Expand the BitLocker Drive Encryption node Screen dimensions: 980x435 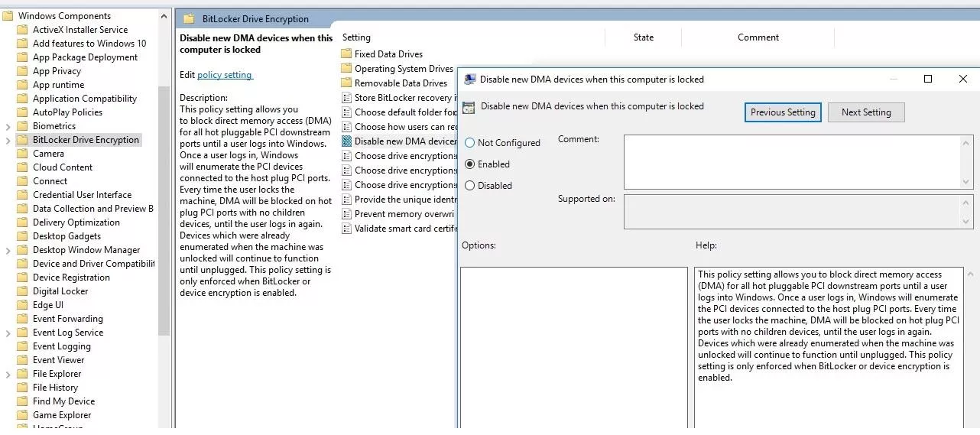8,140
